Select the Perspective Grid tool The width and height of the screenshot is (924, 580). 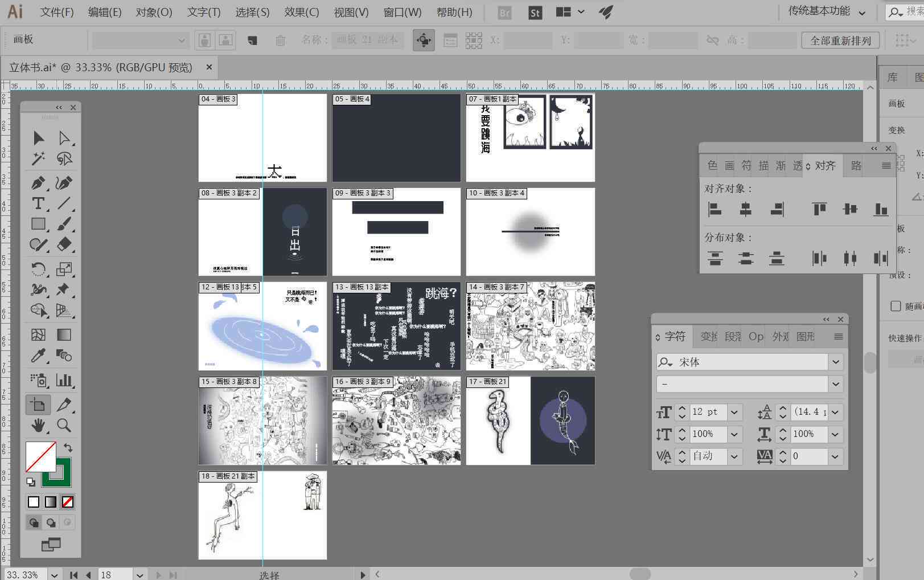(x=64, y=310)
